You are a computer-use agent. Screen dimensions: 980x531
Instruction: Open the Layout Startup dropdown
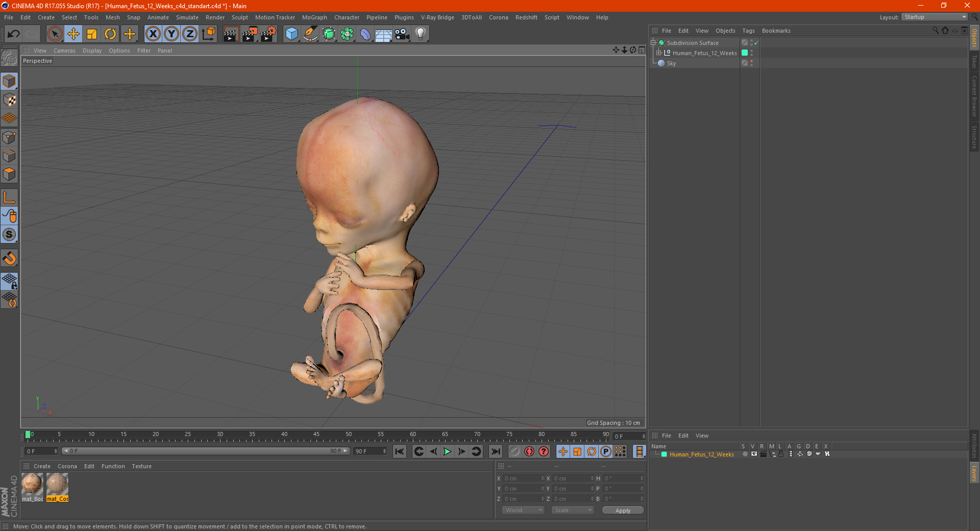click(x=935, y=17)
